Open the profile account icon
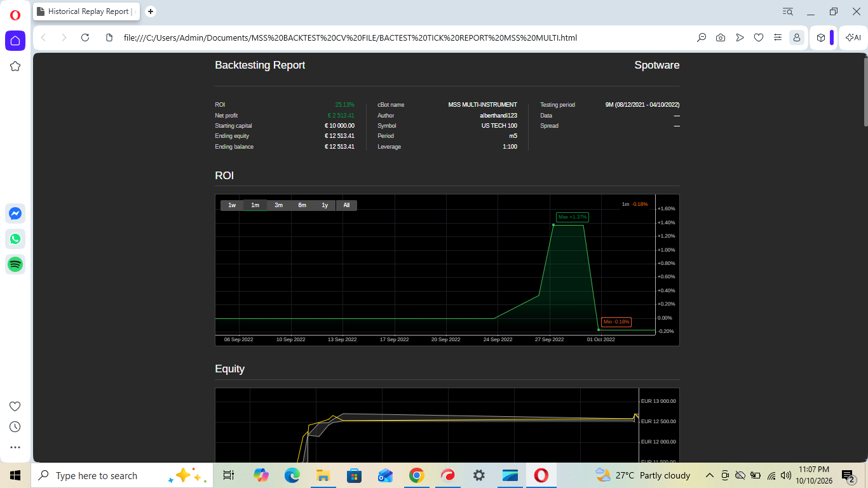This screenshot has width=868, height=488. (x=796, y=37)
